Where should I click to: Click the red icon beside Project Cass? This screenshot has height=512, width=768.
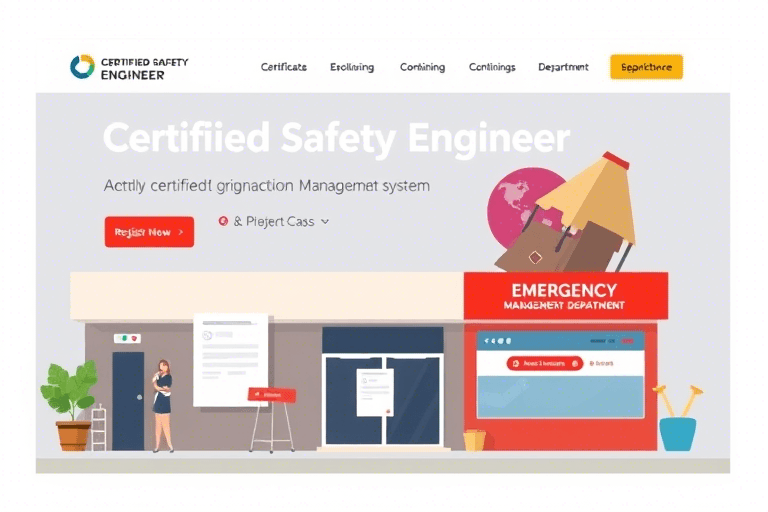[x=222, y=221]
